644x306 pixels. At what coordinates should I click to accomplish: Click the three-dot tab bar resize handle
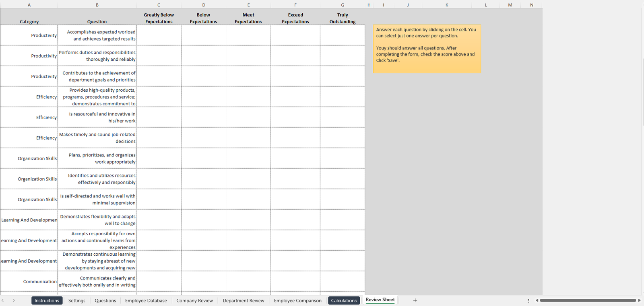528,301
